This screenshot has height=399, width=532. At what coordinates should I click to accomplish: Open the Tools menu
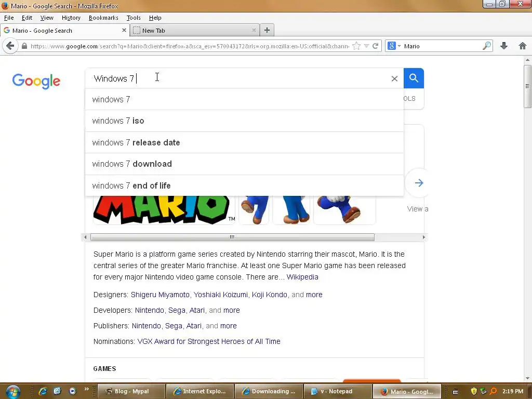point(134,18)
